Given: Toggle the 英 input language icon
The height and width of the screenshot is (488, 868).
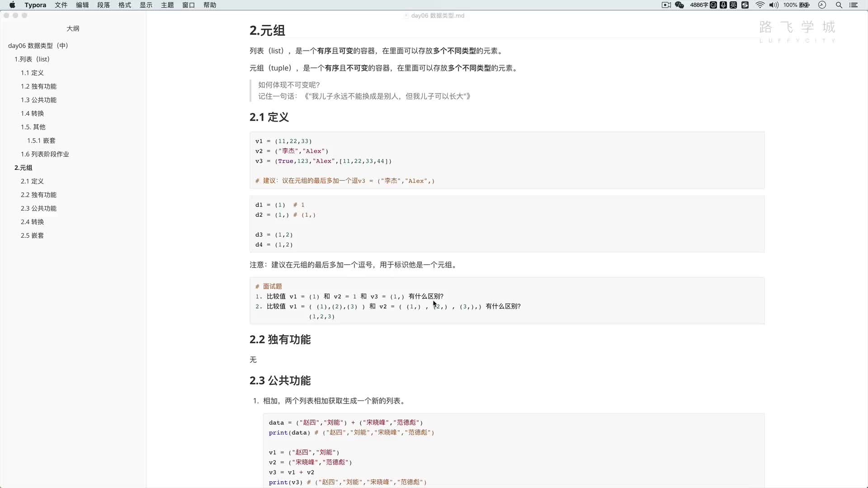Looking at the screenshot, I should [733, 5].
